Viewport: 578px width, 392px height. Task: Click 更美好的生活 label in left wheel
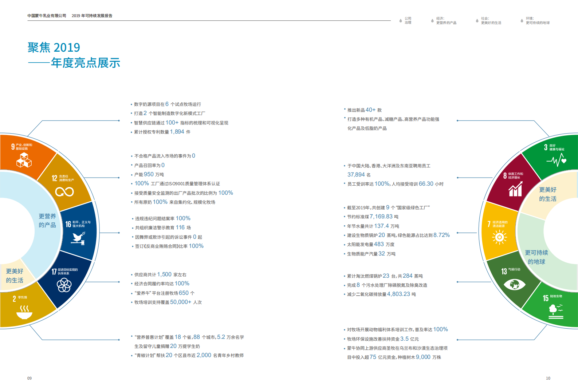click(x=15, y=276)
